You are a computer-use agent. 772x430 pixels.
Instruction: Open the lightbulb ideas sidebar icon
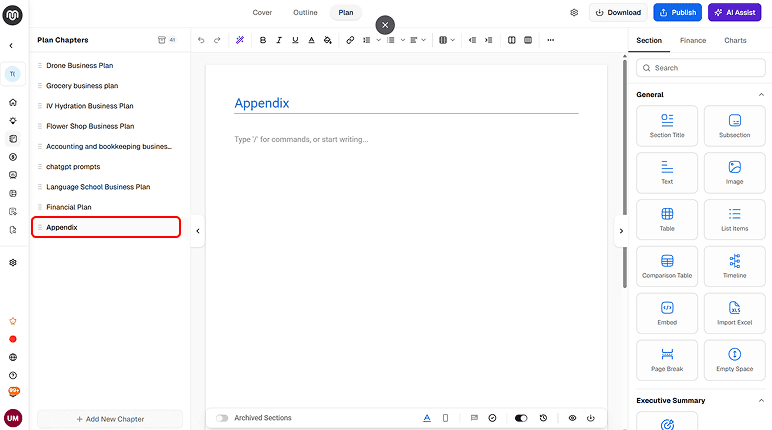pos(13,121)
